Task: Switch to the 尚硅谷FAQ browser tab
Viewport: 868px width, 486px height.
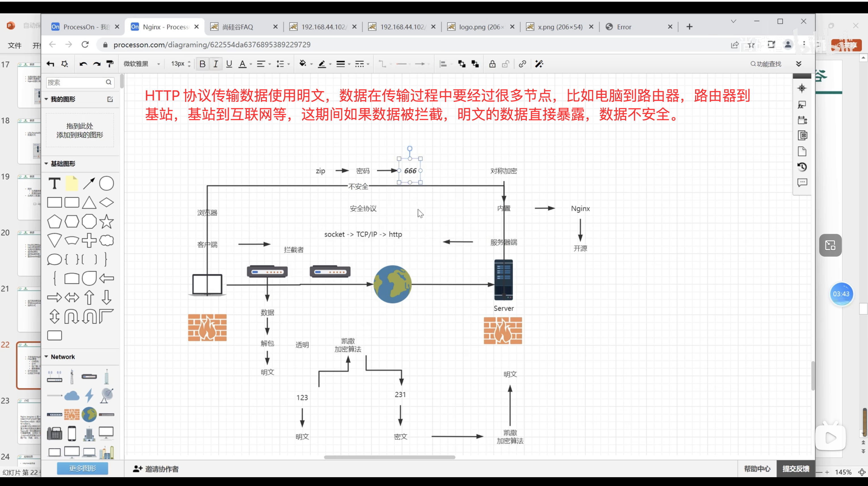Action: tap(238, 27)
